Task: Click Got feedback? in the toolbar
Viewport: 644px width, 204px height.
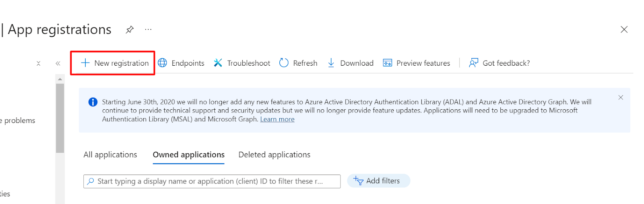Action: point(499,63)
